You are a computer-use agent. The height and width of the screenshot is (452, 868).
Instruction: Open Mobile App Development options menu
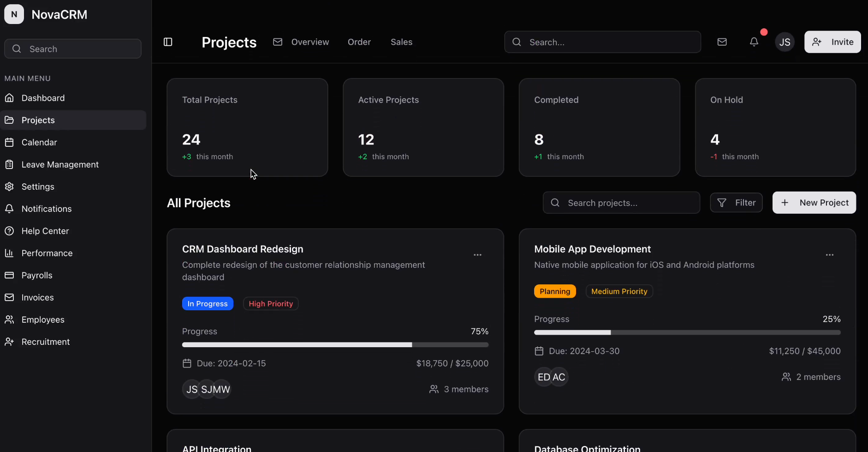[x=830, y=255]
